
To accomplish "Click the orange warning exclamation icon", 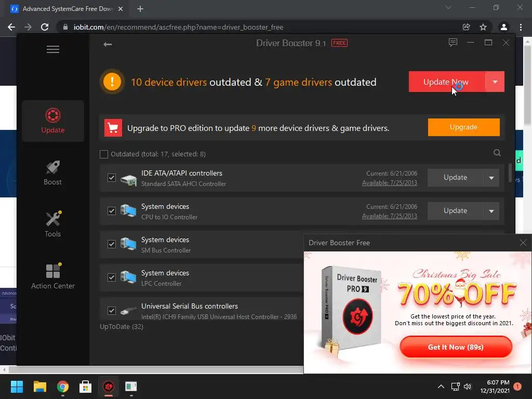I will point(112,82).
